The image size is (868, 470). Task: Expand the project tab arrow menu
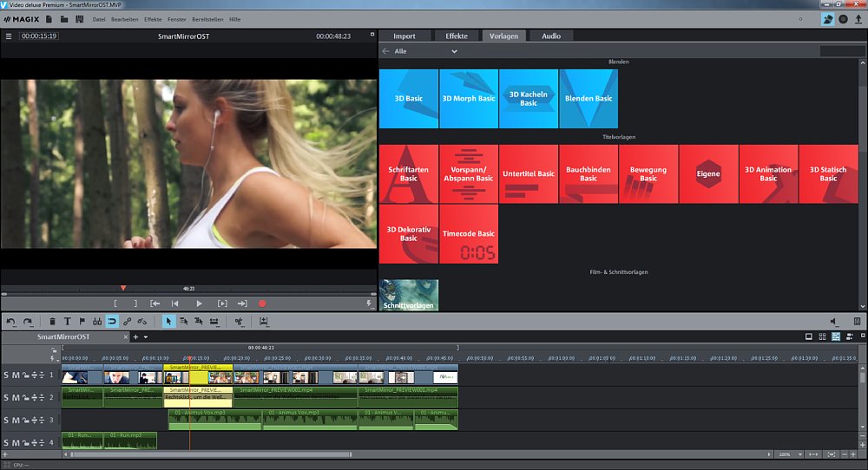click(146, 336)
